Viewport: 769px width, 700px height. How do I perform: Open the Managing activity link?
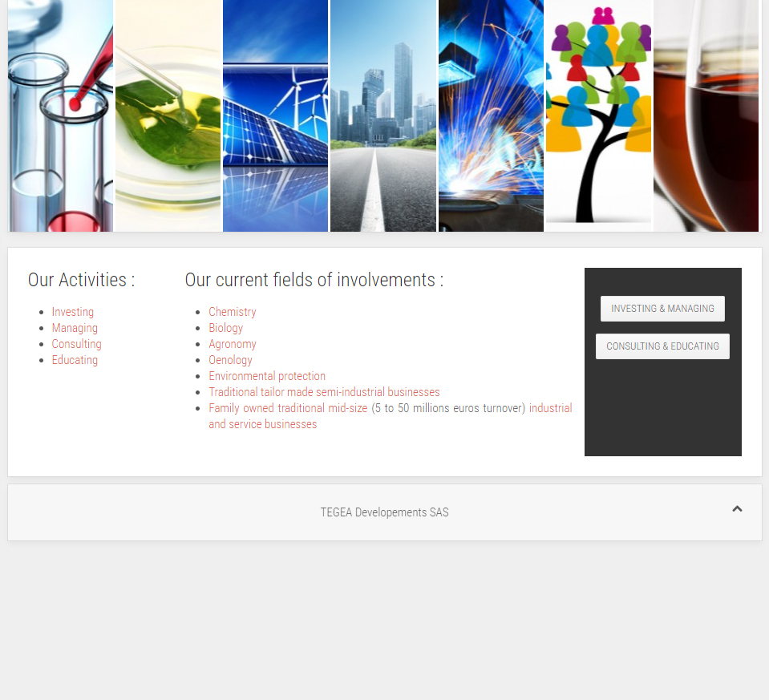[75, 328]
